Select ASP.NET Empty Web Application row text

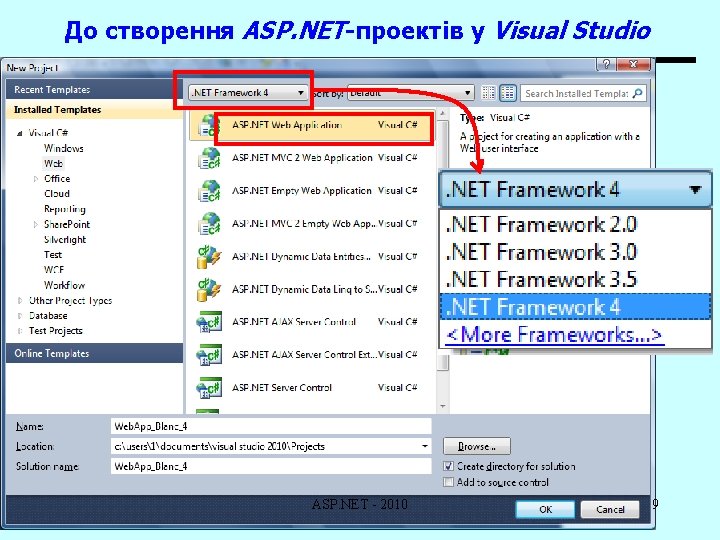tap(302, 191)
